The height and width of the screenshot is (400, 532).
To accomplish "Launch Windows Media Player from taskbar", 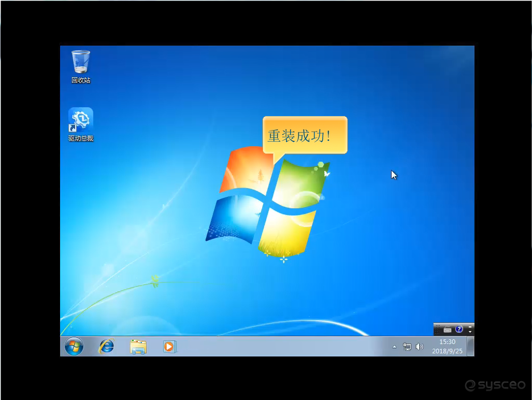I will [169, 347].
